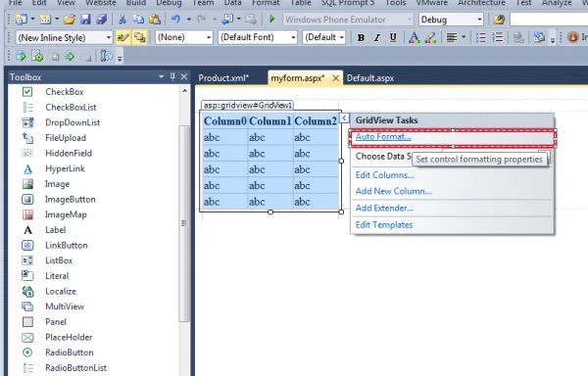Image resolution: width=588 pixels, height=376 pixels.
Task: Undo the last action
Action: [x=175, y=20]
